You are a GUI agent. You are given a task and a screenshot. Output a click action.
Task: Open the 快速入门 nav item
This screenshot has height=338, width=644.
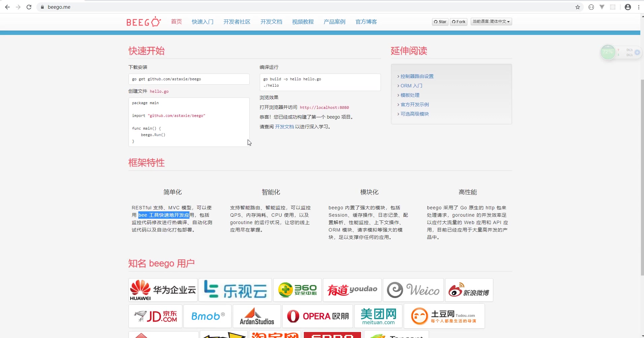[x=203, y=22]
